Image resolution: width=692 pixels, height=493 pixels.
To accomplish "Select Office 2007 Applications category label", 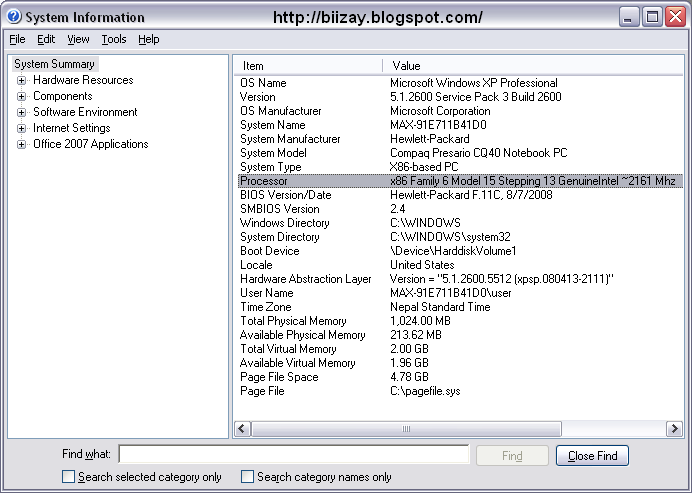I will point(90,144).
